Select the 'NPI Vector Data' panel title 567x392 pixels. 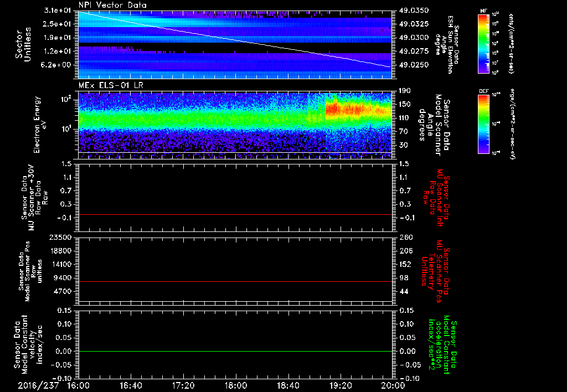pyautogui.click(x=112, y=5)
